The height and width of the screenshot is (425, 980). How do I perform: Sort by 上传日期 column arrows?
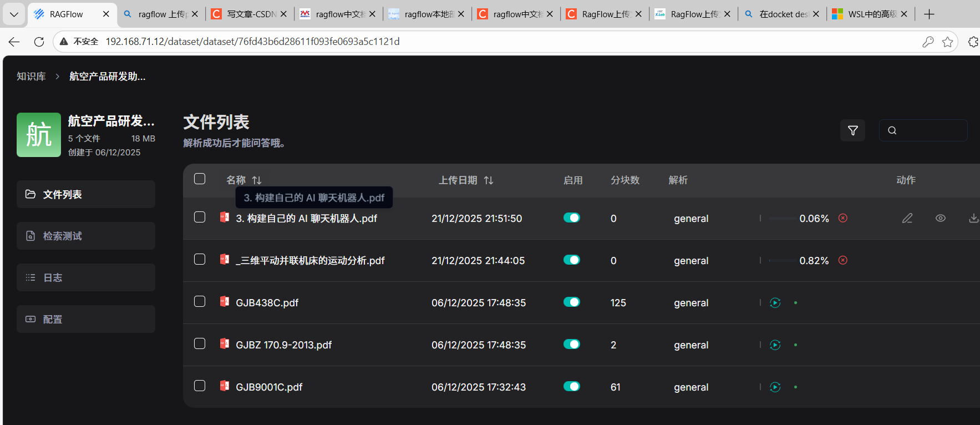coord(489,180)
